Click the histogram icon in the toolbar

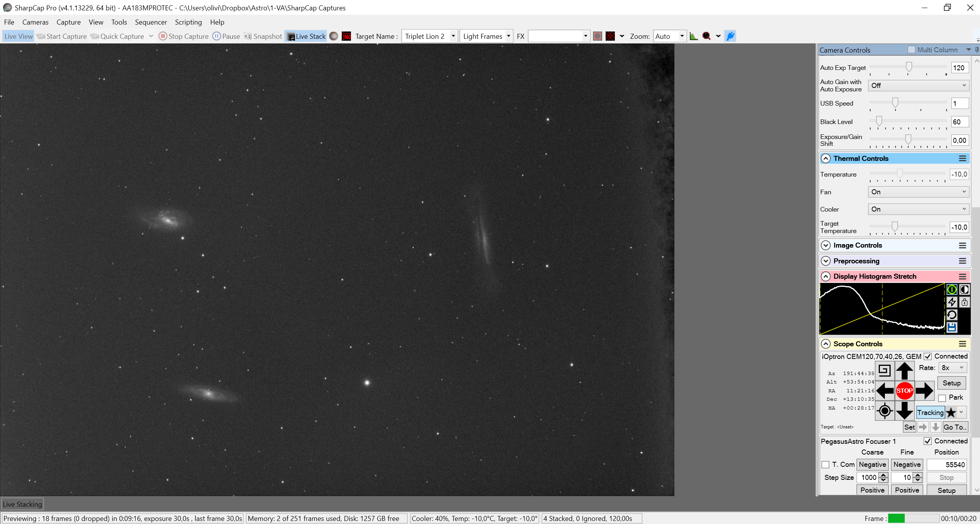click(x=693, y=36)
